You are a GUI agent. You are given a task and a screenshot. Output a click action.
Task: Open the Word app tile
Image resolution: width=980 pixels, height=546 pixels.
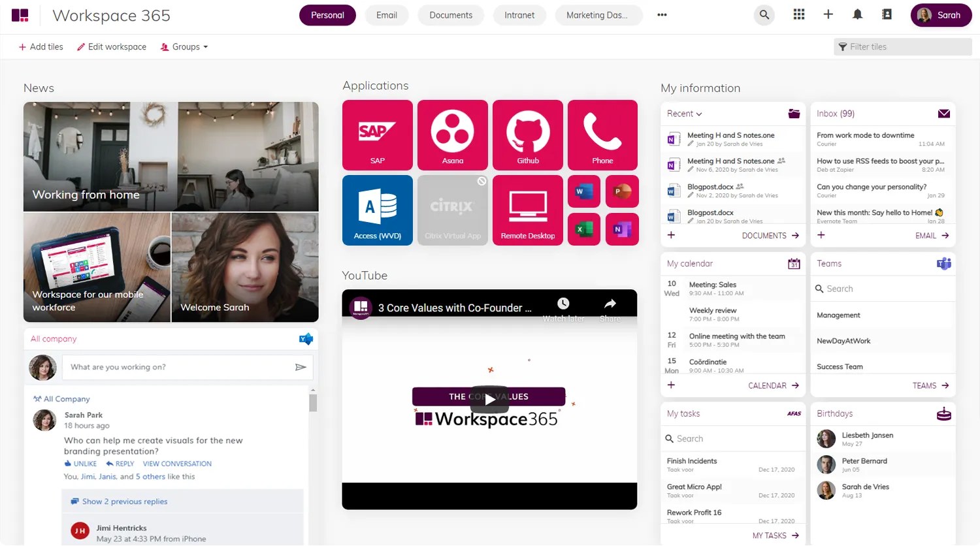[584, 191]
